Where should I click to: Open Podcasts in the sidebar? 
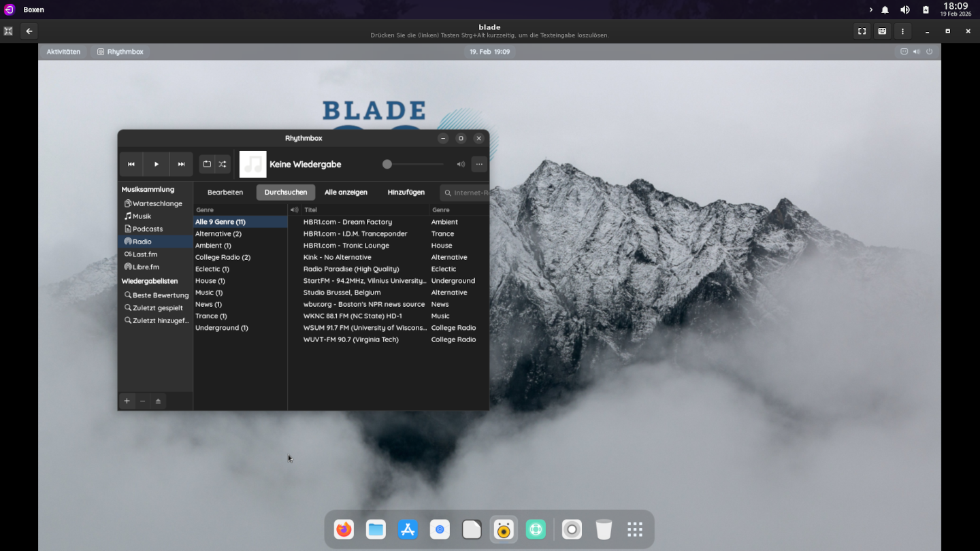coord(148,229)
